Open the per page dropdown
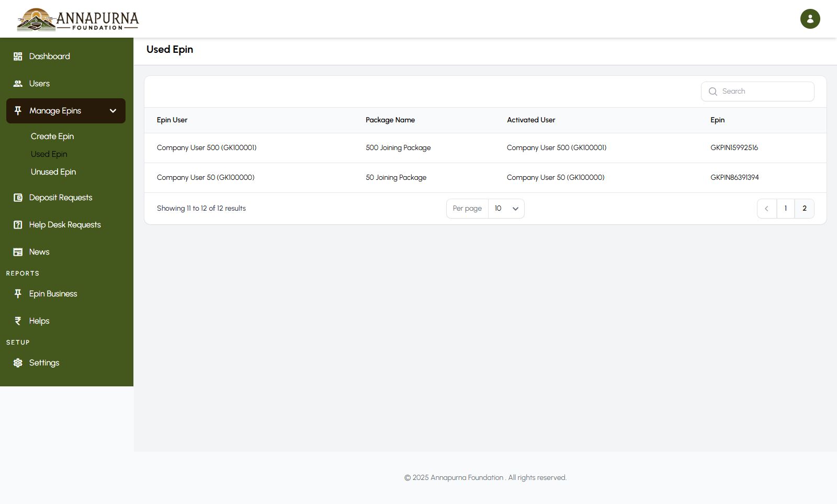This screenshot has width=837, height=504. click(x=506, y=209)
